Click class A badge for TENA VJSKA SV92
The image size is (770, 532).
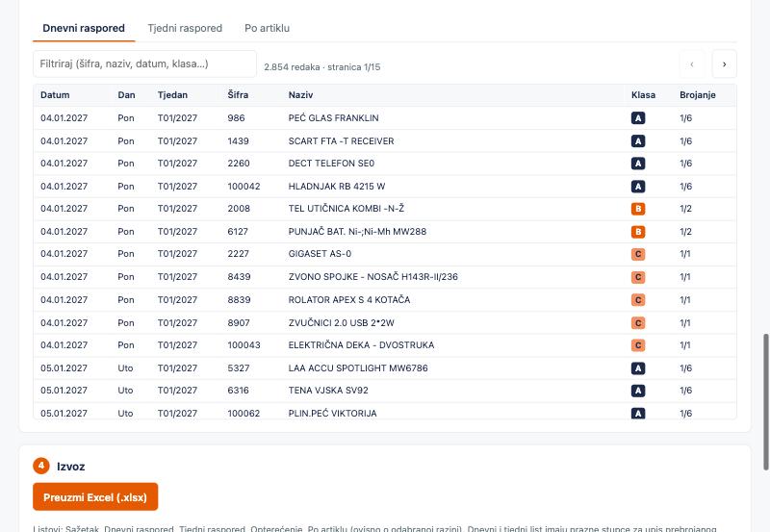point(638,391)
